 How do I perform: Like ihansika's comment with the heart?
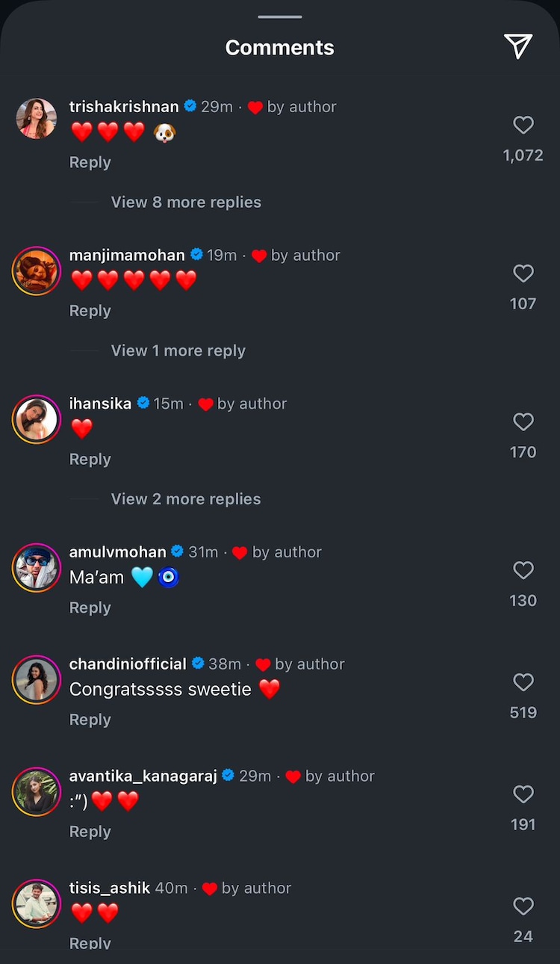(x=523, y=422)
